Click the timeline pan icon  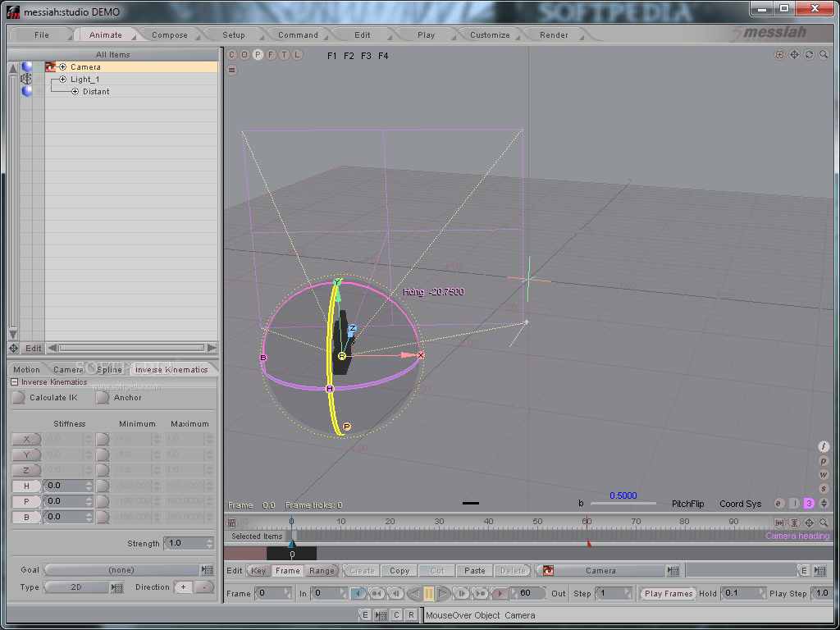point(809,523)
